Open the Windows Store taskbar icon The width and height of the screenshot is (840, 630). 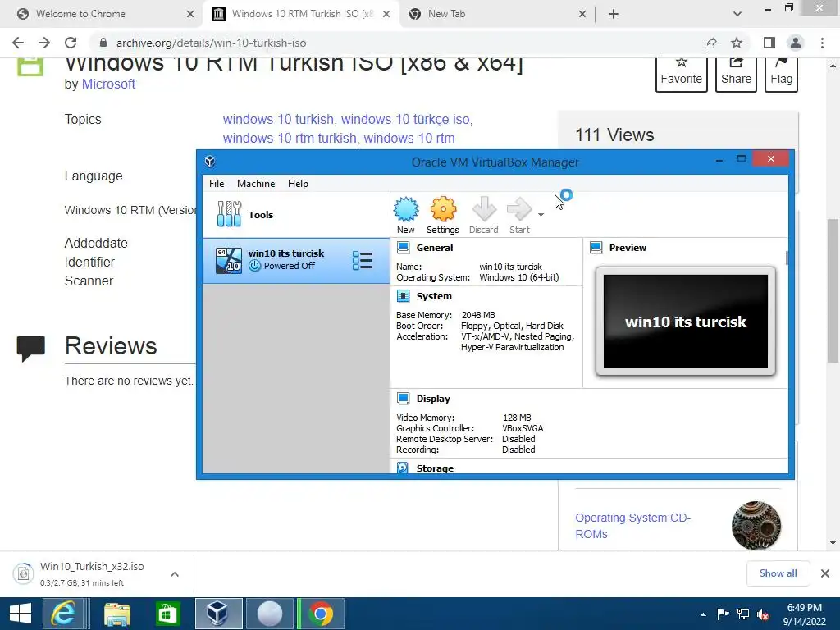tap(167, 614)
